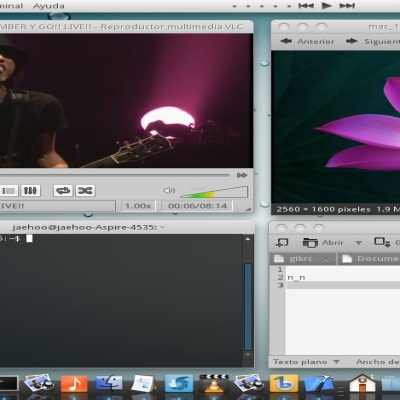Open Finder face icon in dock
Viewport: 400px width, 400px height.
pyautogui.click(x=109, y=383)
